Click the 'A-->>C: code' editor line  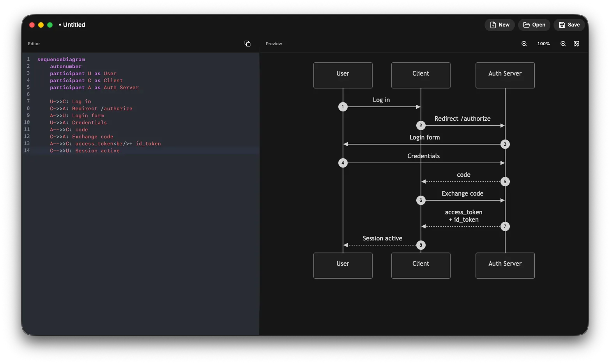pyautogui.click(x=69, y=129)
